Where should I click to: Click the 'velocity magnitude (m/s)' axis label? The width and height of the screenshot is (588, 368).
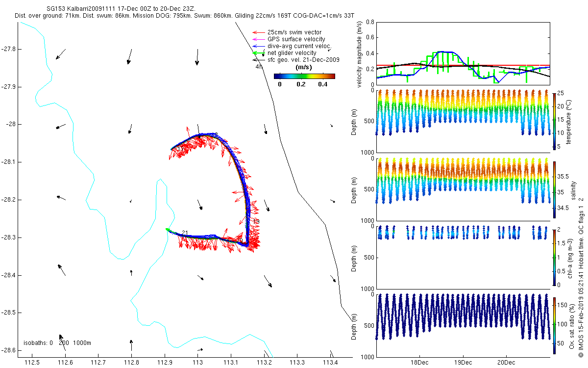pos(360,53)
